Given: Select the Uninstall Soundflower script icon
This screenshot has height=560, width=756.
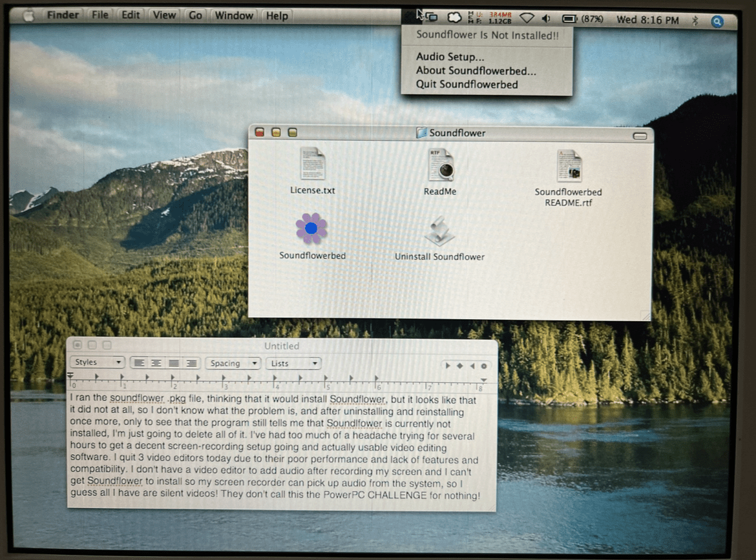Looking at the screenshot, I should (439, 231).
